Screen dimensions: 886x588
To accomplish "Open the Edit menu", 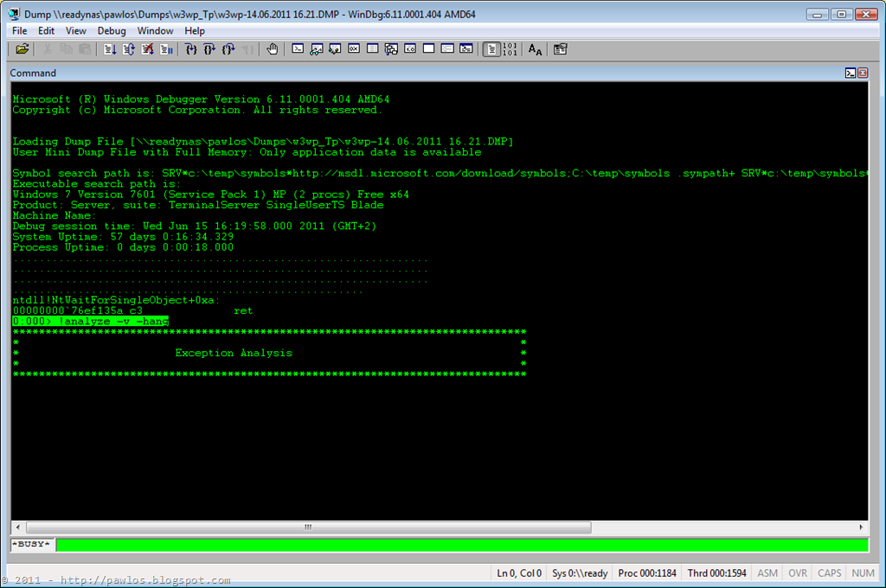I will coord(47,30).
